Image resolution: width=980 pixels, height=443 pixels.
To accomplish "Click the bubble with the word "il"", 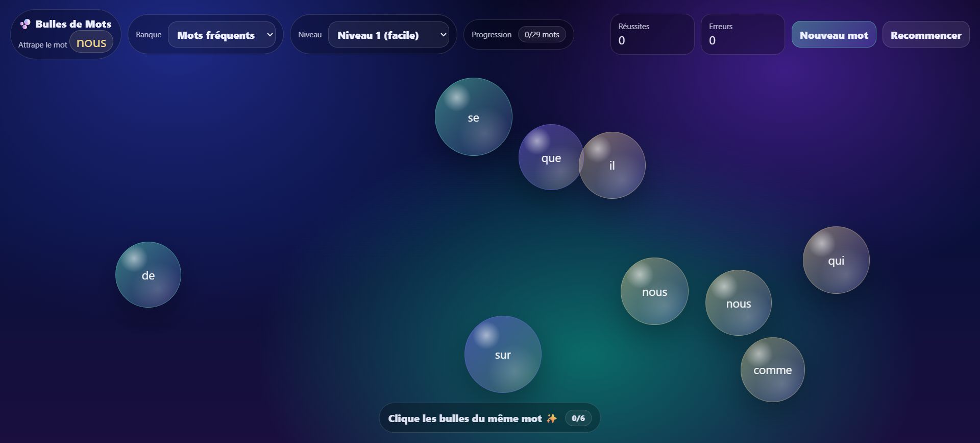I will [x=612, y=166].
